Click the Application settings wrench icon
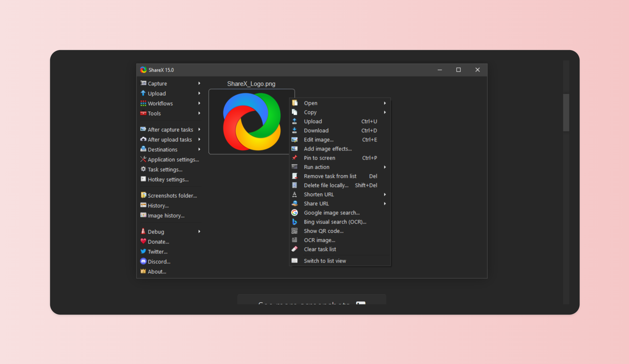Image resolution: width=629 pixels, height=364 pixels. [143, 159]
